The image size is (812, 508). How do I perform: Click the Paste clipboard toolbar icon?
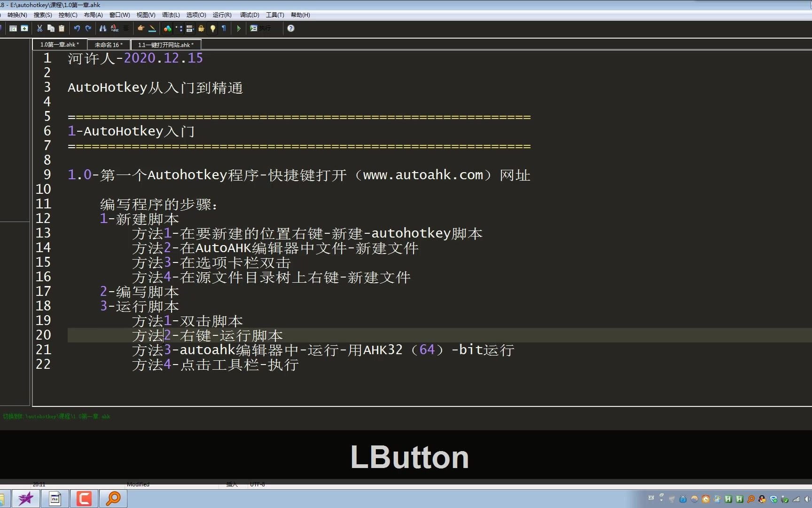coord(62,28)
